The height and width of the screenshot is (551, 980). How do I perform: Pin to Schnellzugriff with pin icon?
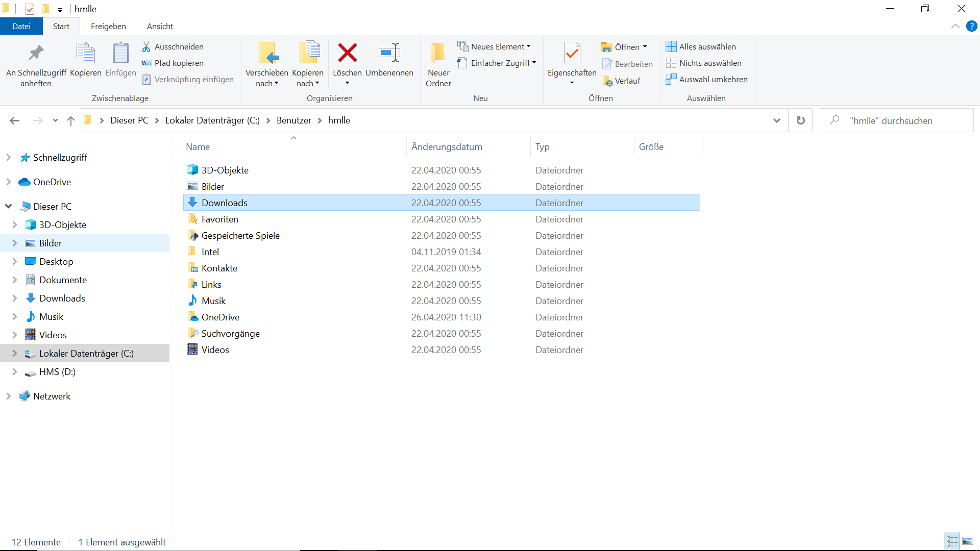[x=36, y=53]
